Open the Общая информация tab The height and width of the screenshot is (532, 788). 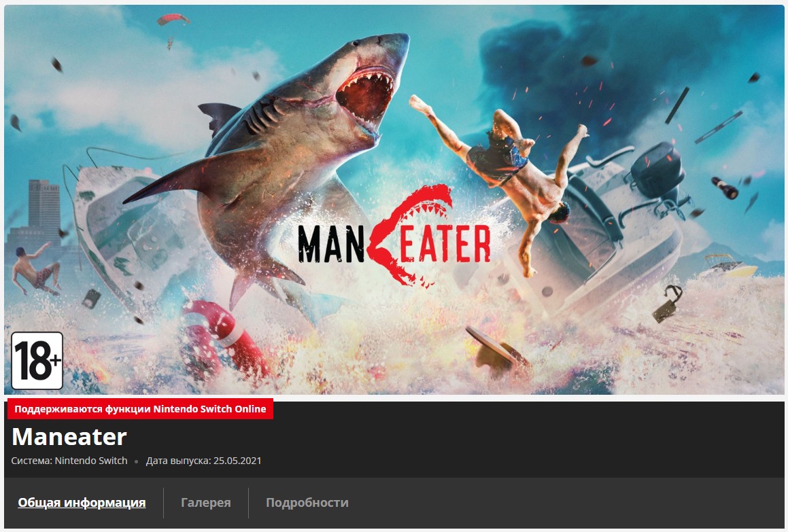(82, 502)
